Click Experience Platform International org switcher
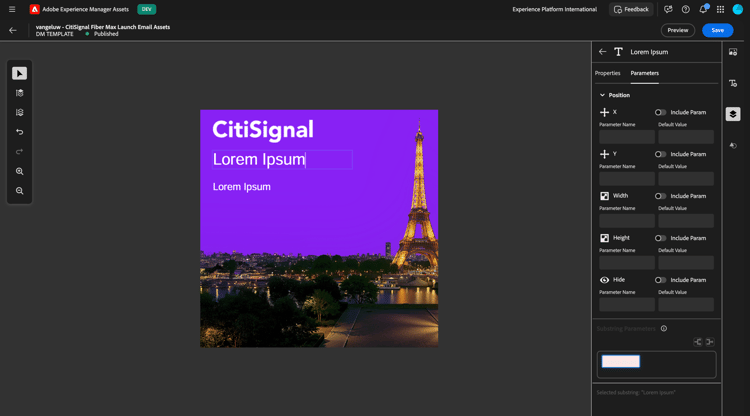Image resolution: width=750 pixels, height=416 pixels. (554, 9)
